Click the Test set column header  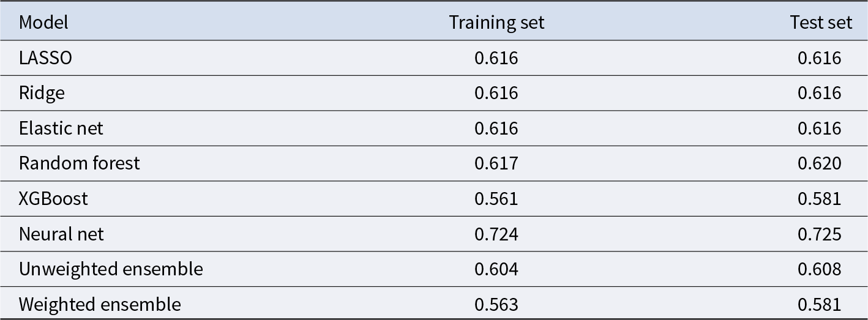pyautogui.click(x=821, y=23)
